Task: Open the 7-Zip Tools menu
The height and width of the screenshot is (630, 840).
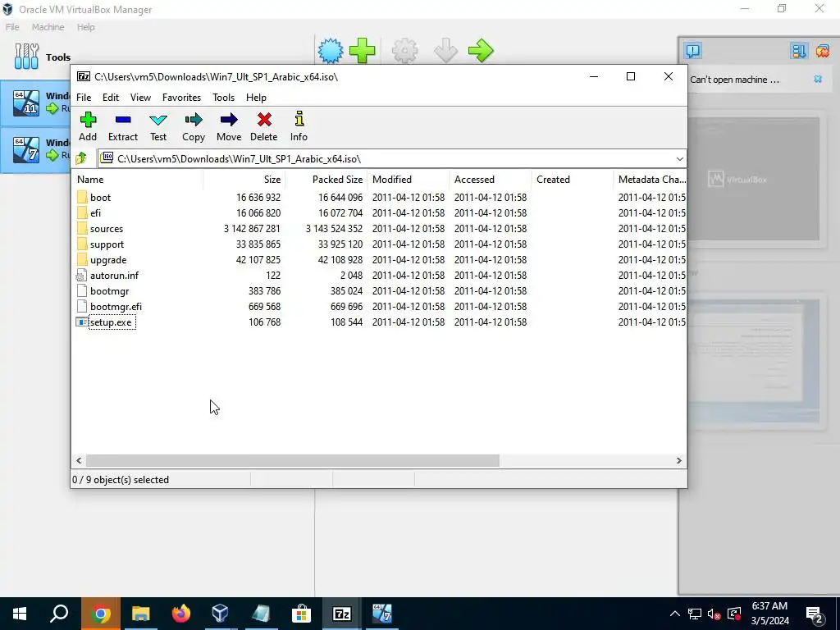Action: (223, 98)
